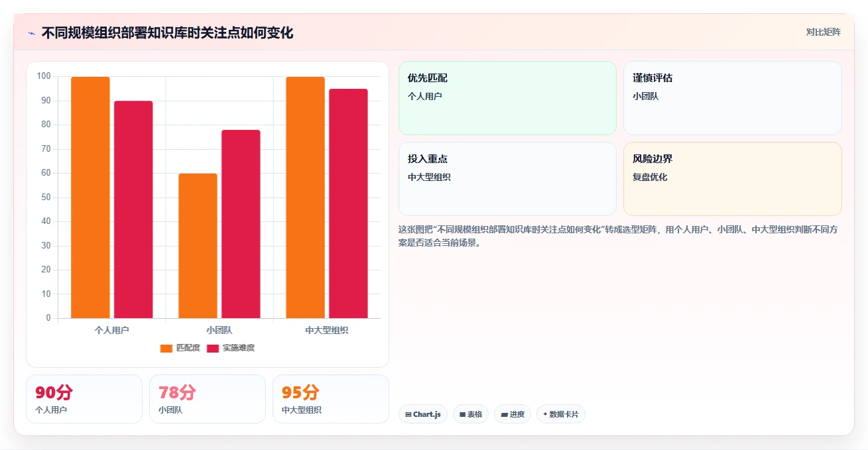Click the 复盘优化 text in 风险边界 card

click(650, 177)
